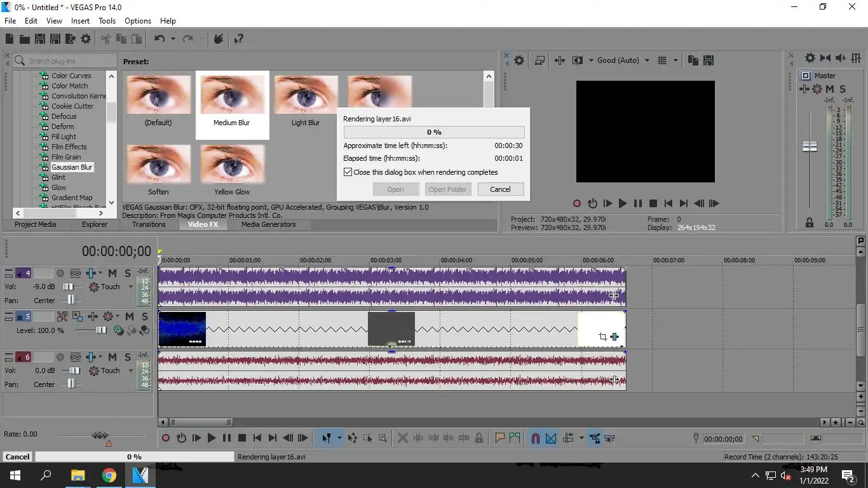Select the Selection Edit tool
Image resolution: width=868 pixels, height=488 pixels.
pyautogui.click(x=367, y=438)
